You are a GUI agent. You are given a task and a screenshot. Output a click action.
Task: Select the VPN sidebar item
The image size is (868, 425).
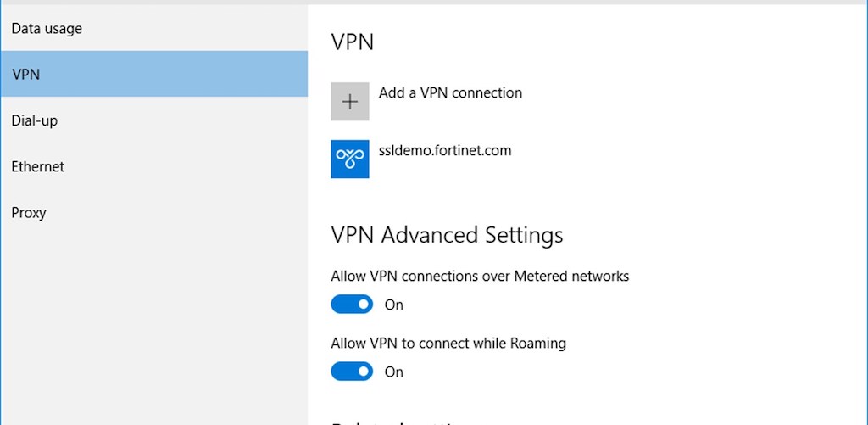click(26, 75)
